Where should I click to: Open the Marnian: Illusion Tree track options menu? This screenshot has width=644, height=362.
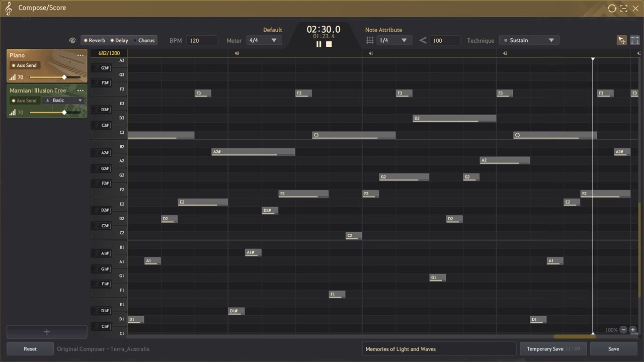point(80,90)
